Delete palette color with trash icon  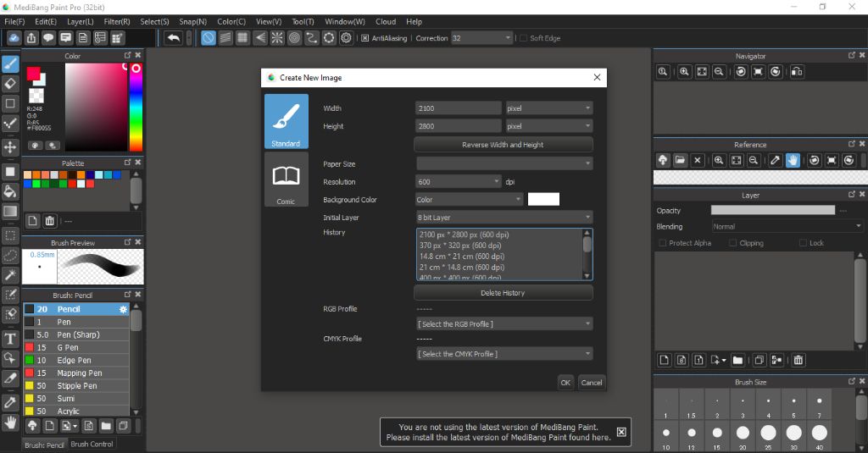click(50, 221)
